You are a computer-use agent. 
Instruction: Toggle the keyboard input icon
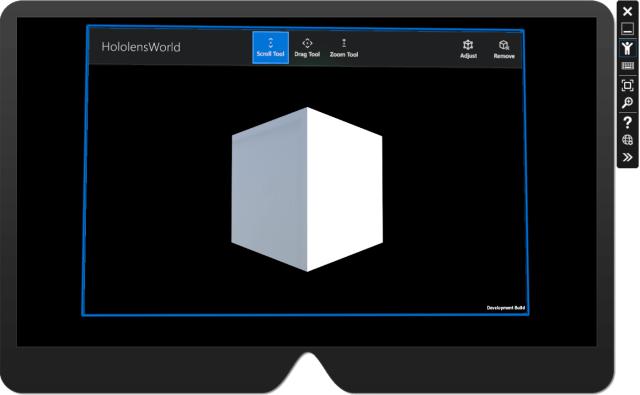[627, 66]
